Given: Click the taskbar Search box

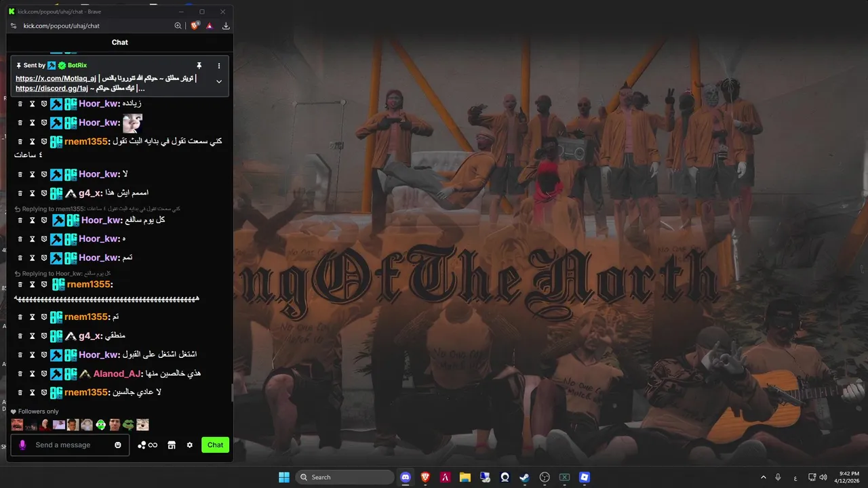Looking at the screenshot, I should (346, 477).
